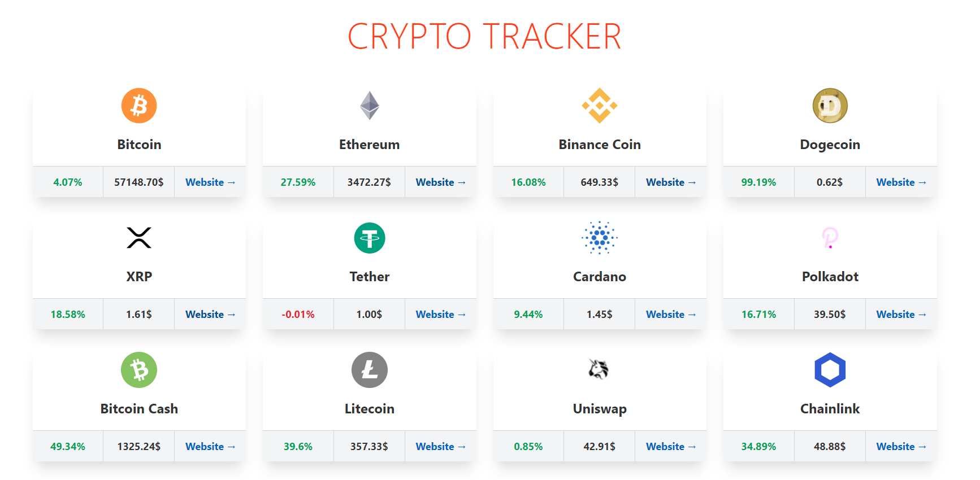Visit the Dogecoin Website link
Image resolution: width=980 pixels, height=480 pixels.
tap(901, 182)
